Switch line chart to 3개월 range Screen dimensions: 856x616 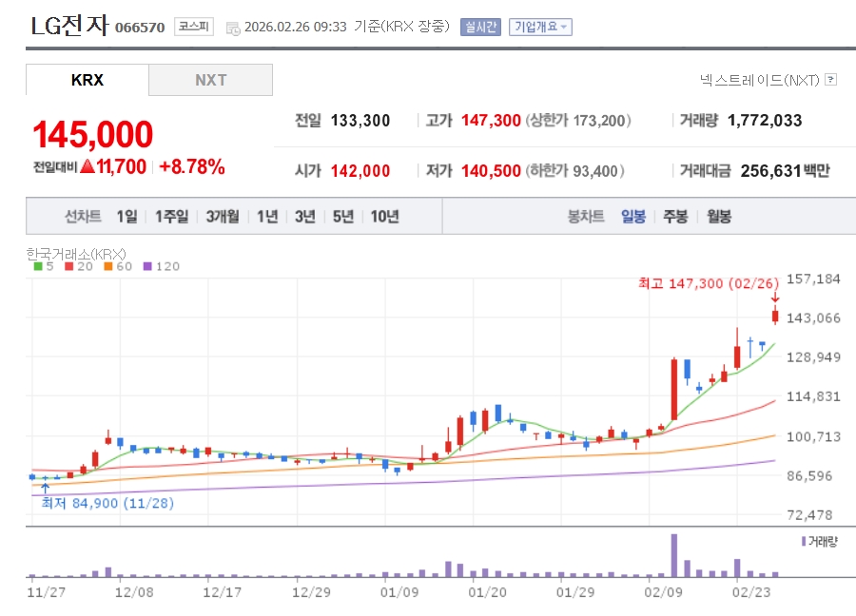tap(223, 216)
